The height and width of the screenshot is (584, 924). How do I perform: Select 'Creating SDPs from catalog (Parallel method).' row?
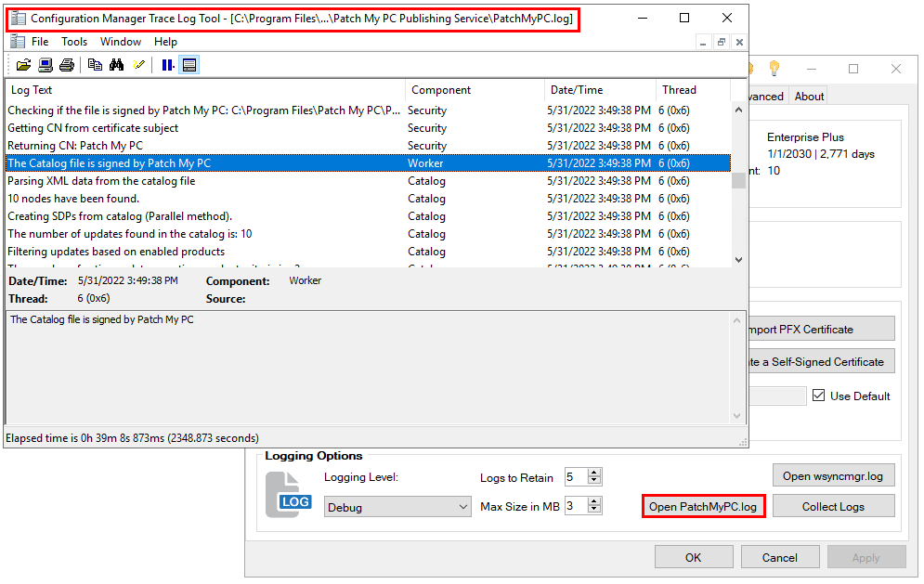tap(369, 216)
